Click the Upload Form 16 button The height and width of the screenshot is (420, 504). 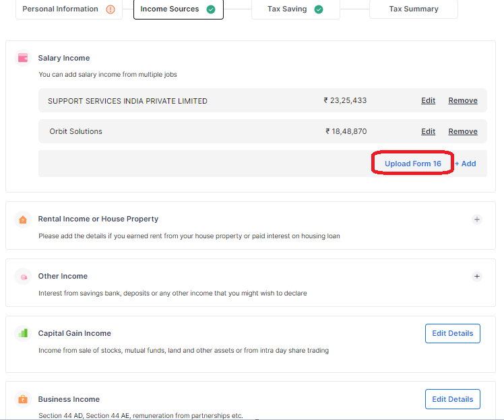point(412,164)
